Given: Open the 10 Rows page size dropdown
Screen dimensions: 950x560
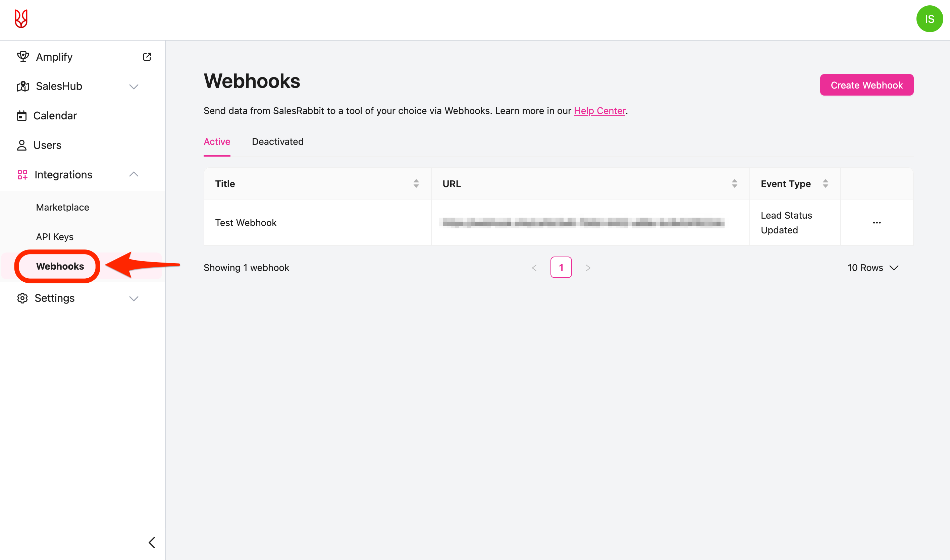Looking at the screenshot, I should click(x=873, y=268).
